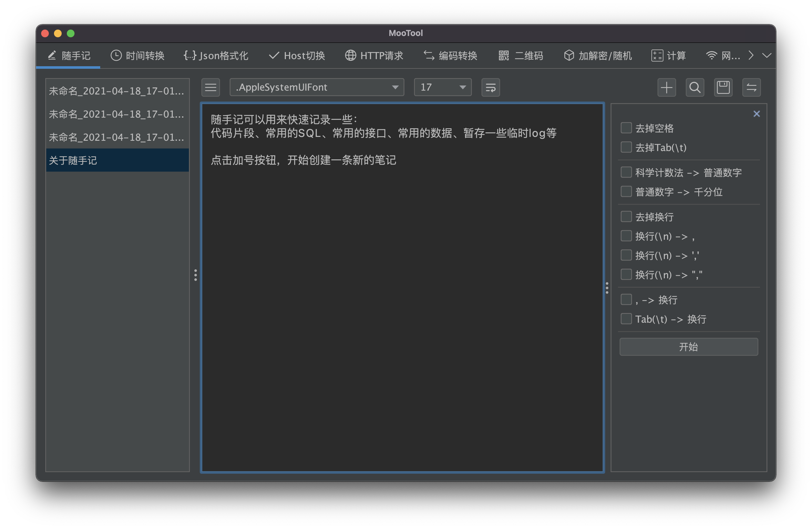Switch to the 计算 tab
The height and width of the screenshot is (529, 812).
(x=669, y=55)
